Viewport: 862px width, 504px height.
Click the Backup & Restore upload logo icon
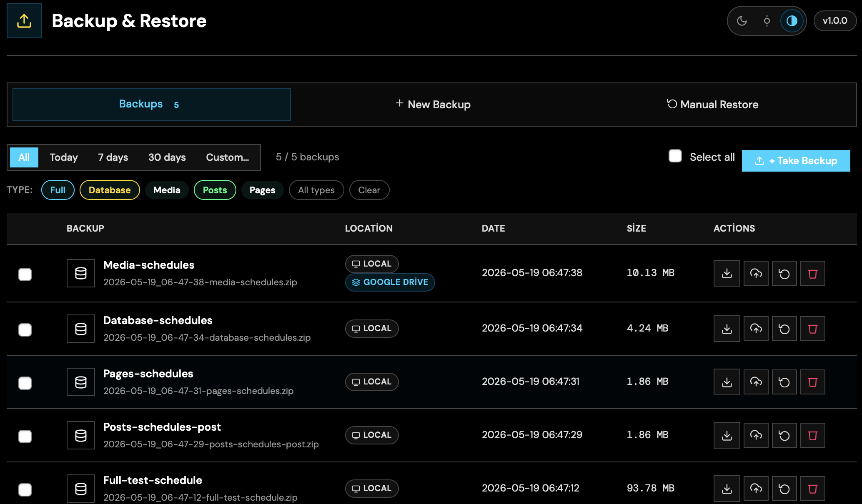(24, 21)
